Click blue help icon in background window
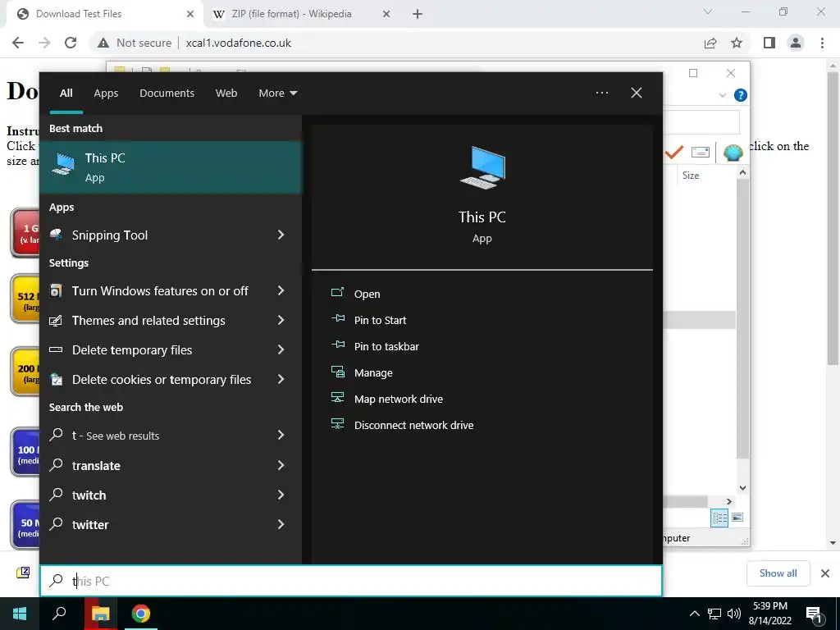The height and width of the screenshot is (630, 840). (741, 95)
